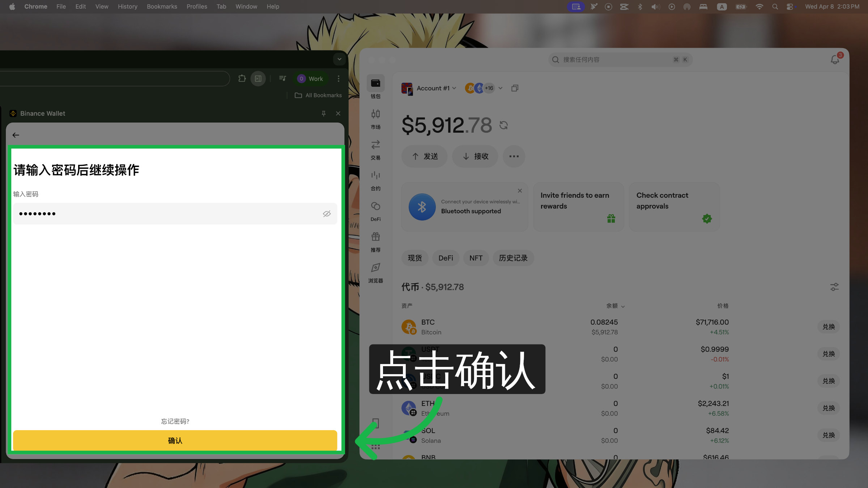Close the Binance Wallet side panel
The width and height of the screenshot is (868, 488).
(338, 114)
